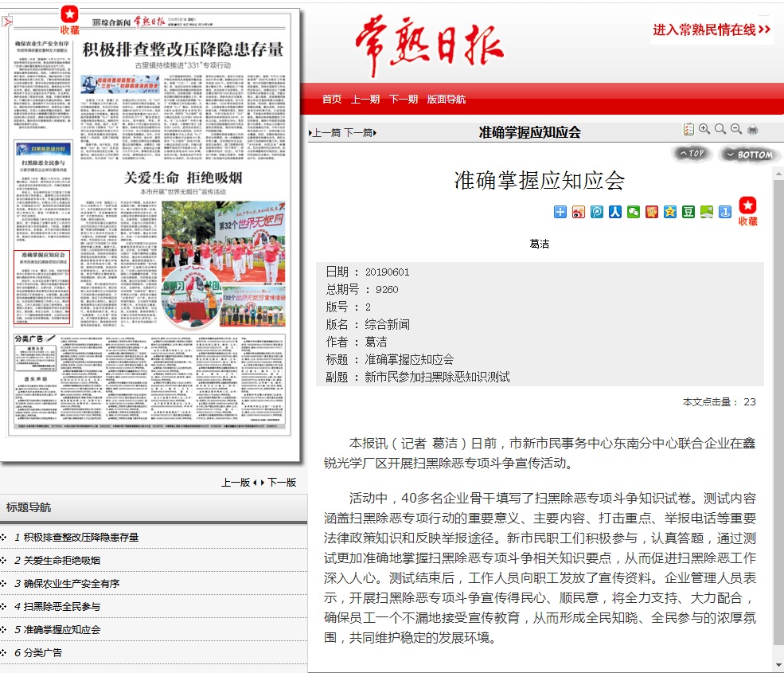Share via the blue number-one icon
Image resolution: width=784 pixels, height=673 pixels.
pyautogui.click(x=725, y=212)
